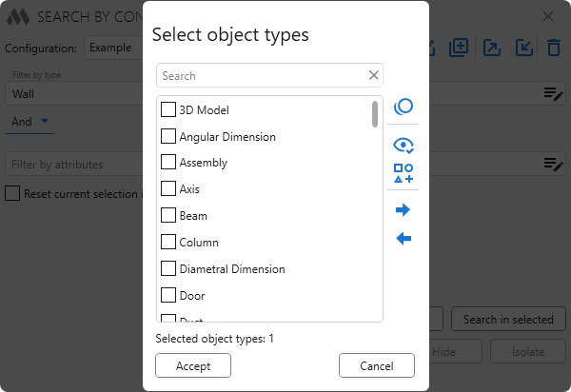The width and height of the screenshot is (571, 392).
Task: Select the Door checkbox
Action: pyautogui.click(x=168, y=296)
